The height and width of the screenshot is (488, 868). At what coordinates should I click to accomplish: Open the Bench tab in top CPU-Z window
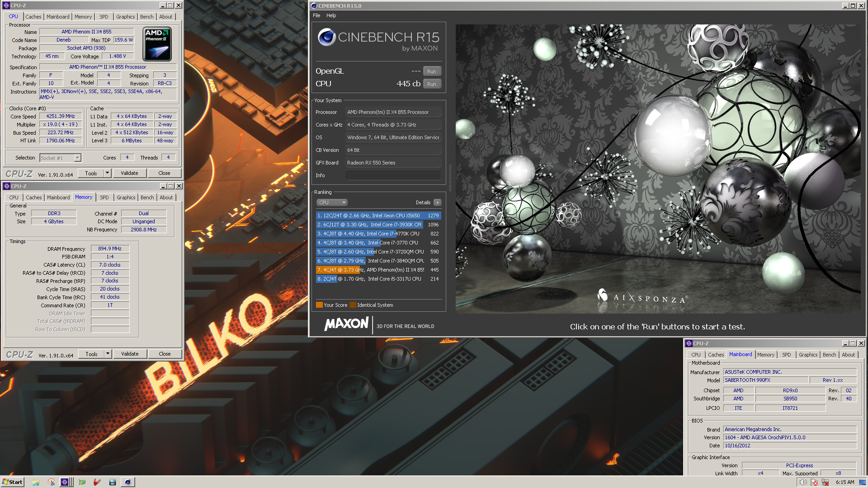(146, 17)
